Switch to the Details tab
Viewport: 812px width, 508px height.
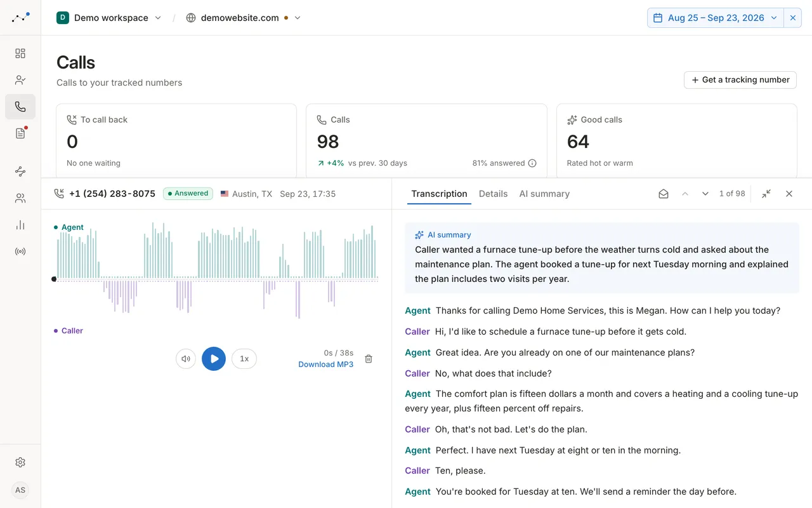click(493, 194)
